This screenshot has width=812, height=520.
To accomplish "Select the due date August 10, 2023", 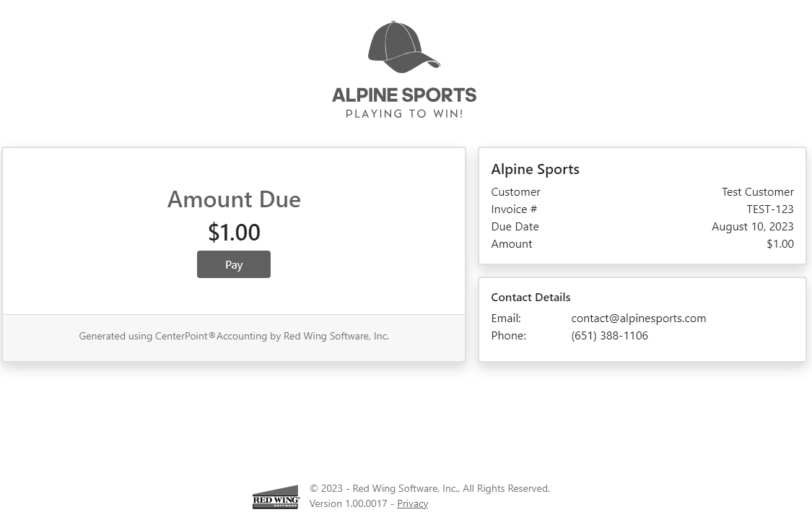I will click(752, 227).
